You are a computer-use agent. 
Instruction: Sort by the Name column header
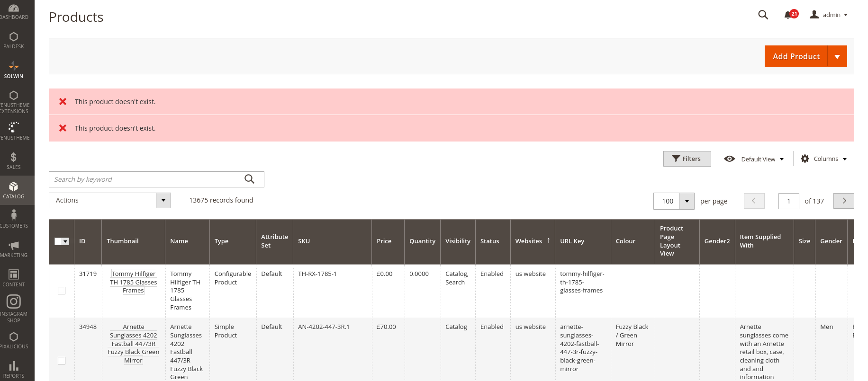(x=187, y=241)
